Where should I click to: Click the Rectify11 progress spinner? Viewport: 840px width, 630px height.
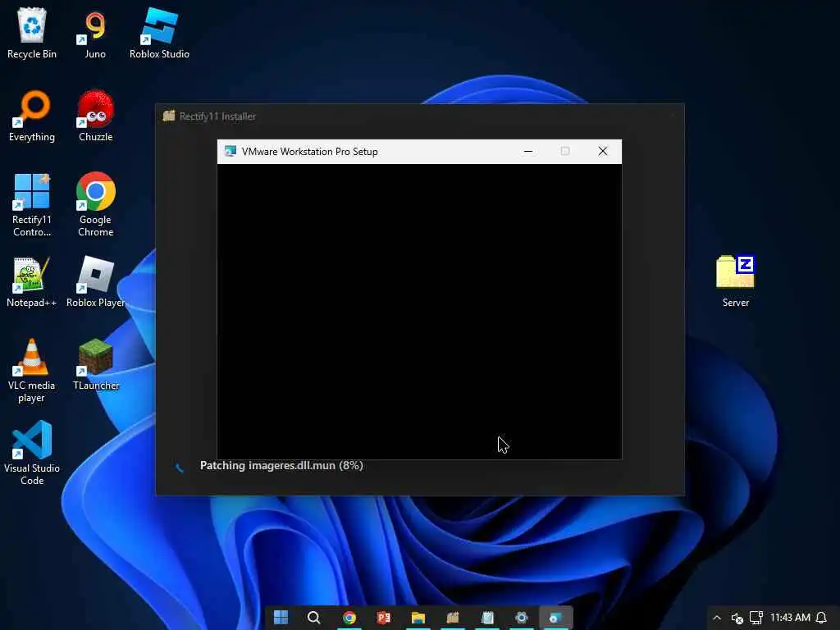pyautogui.click(x=180, y=468)
